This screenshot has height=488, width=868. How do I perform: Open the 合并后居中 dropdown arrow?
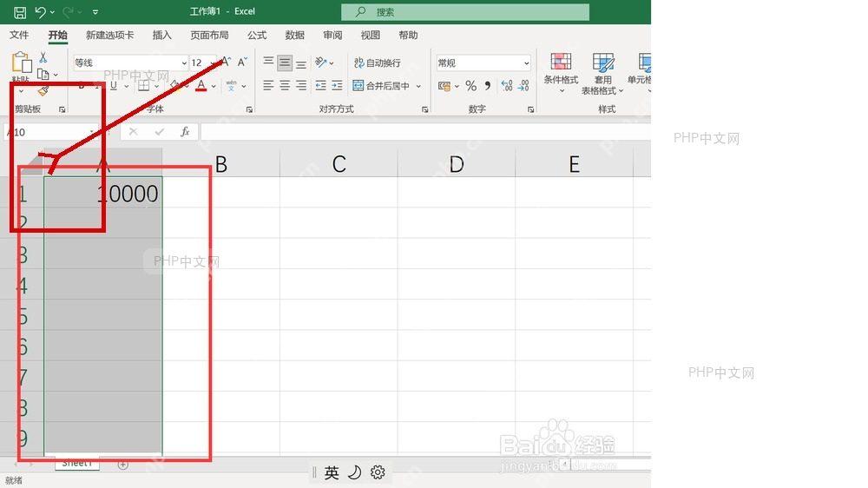tap(418, 86)
